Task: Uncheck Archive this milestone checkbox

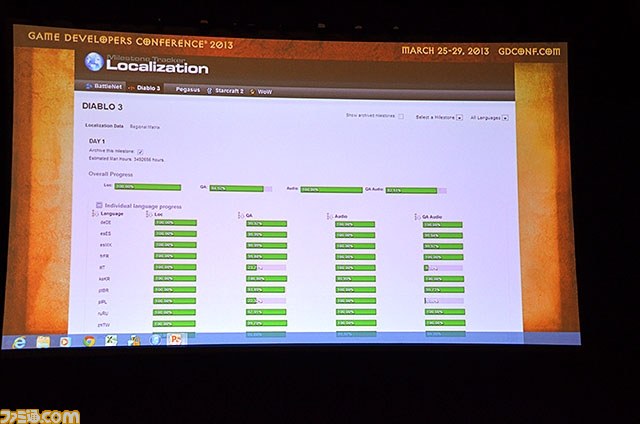Action: (x=140, y=152)
